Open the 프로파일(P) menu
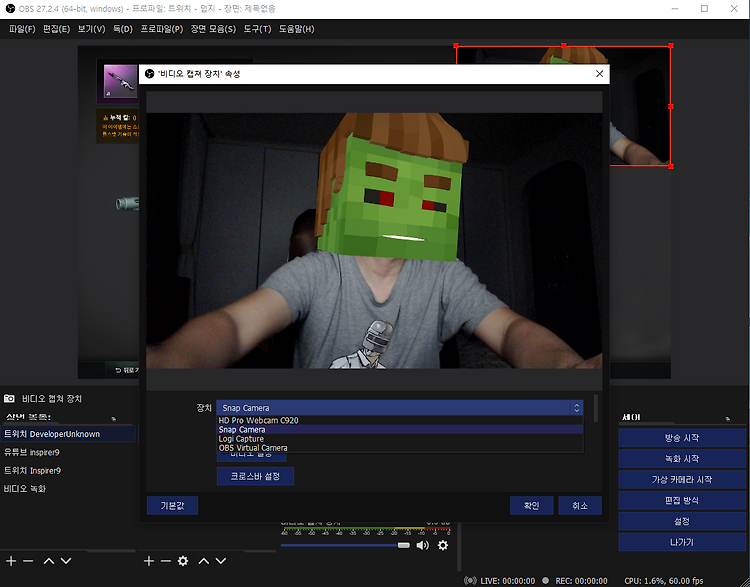Image resolution: width=750 pixels, height=587 pixels. tap(162, 29)
